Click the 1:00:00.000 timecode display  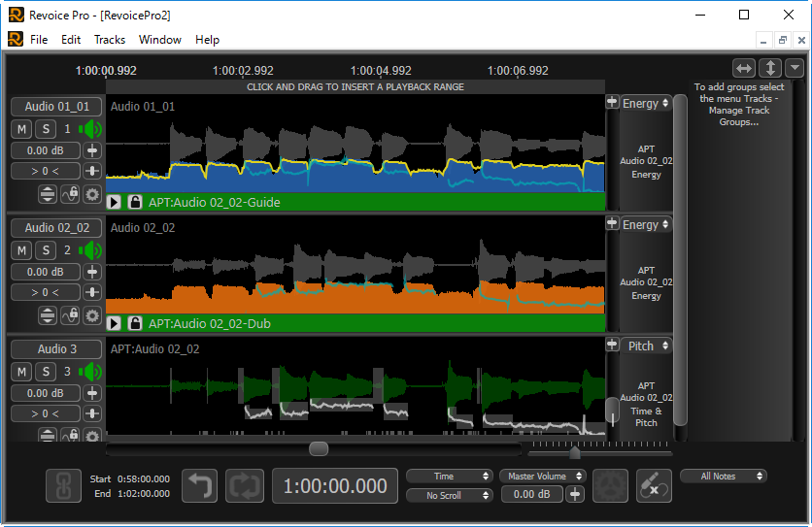pos(335,485)
